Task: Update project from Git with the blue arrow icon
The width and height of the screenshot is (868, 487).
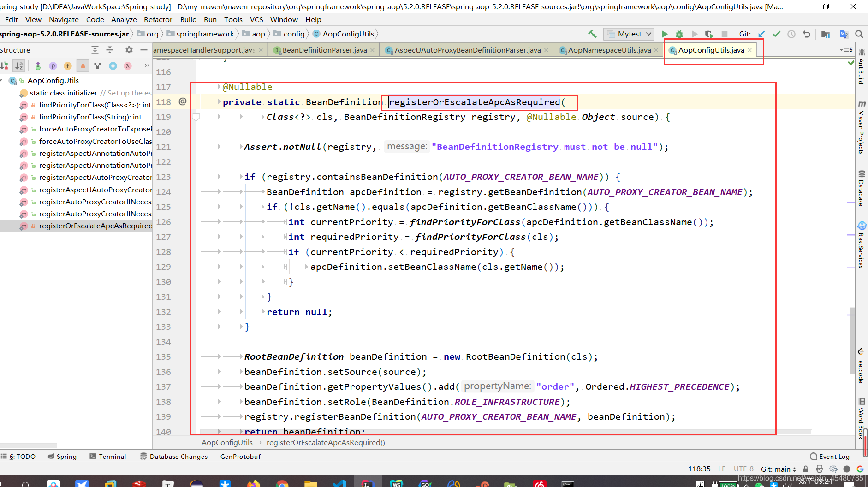Action: point(761,34)
